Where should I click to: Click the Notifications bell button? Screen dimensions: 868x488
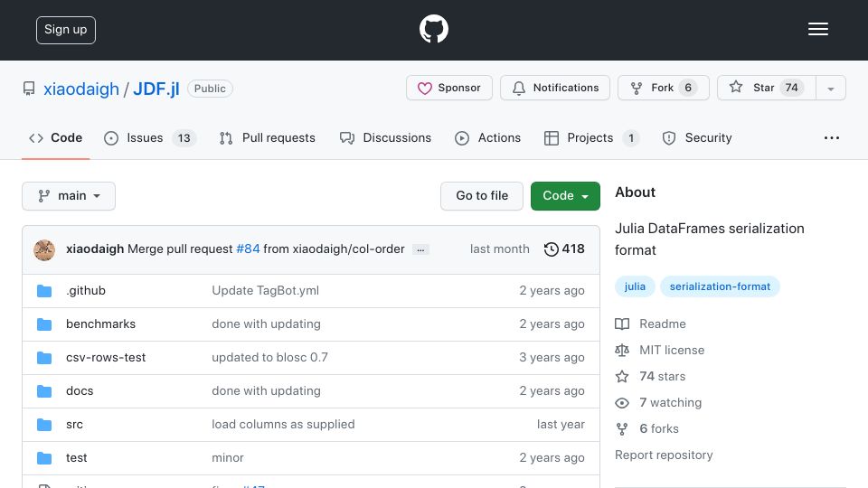click(554, 88)
